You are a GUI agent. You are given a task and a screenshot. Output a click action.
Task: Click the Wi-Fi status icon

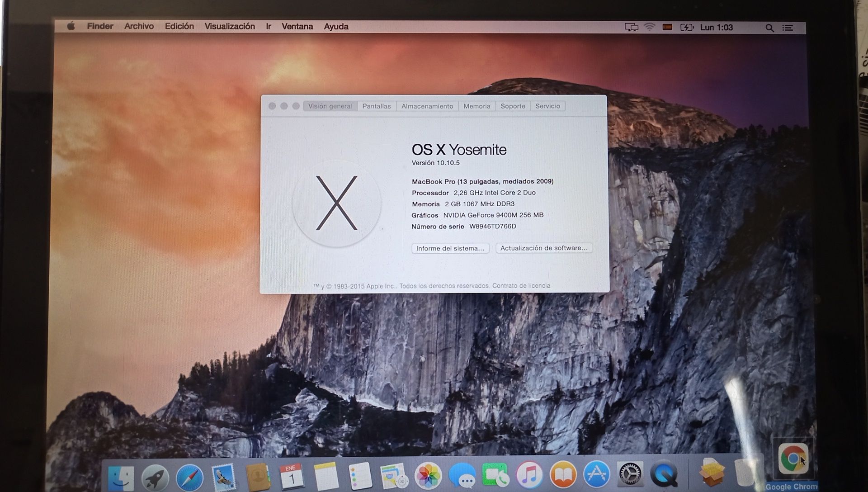click(649, 27)
